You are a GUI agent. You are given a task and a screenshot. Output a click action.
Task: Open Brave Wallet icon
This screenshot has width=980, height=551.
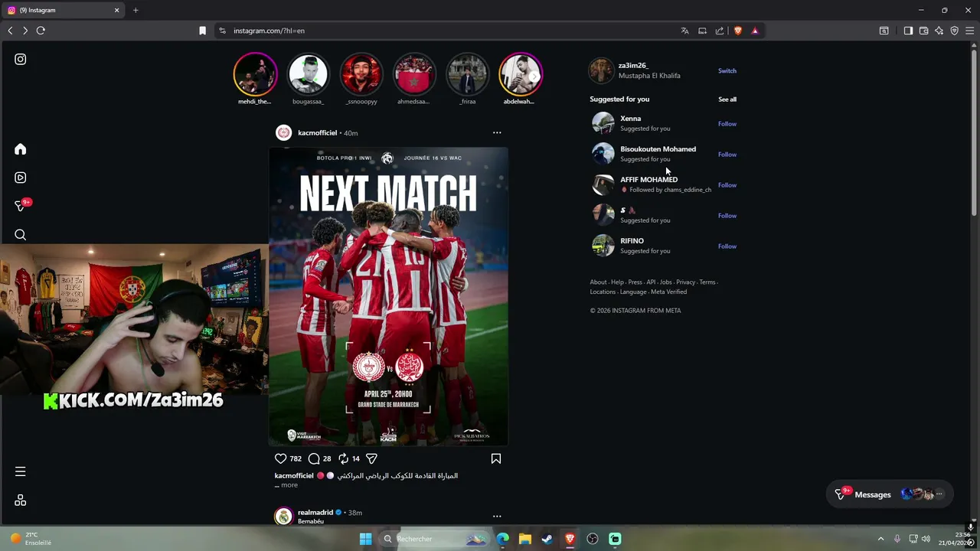coord(924,31)
